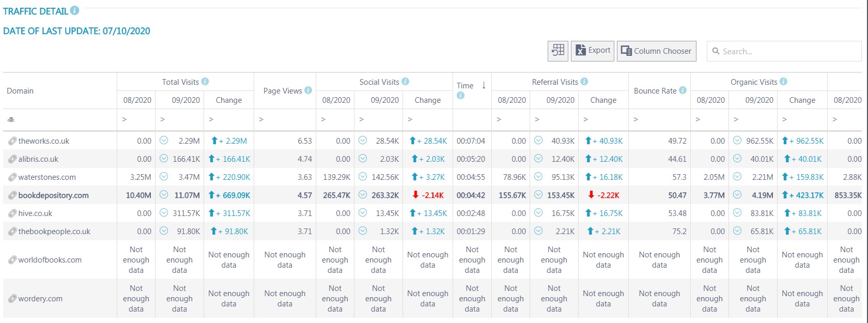This screenshot has width=868, height=323.
Task: Open the thebookpeople.co.uk domain link
Action: click(x=54, y=232)
